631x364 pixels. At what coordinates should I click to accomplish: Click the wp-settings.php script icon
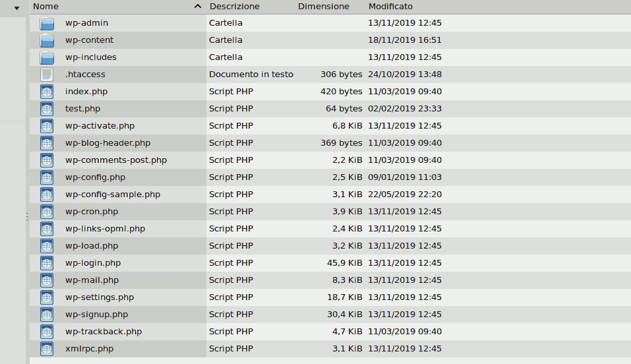pos(47,297)
